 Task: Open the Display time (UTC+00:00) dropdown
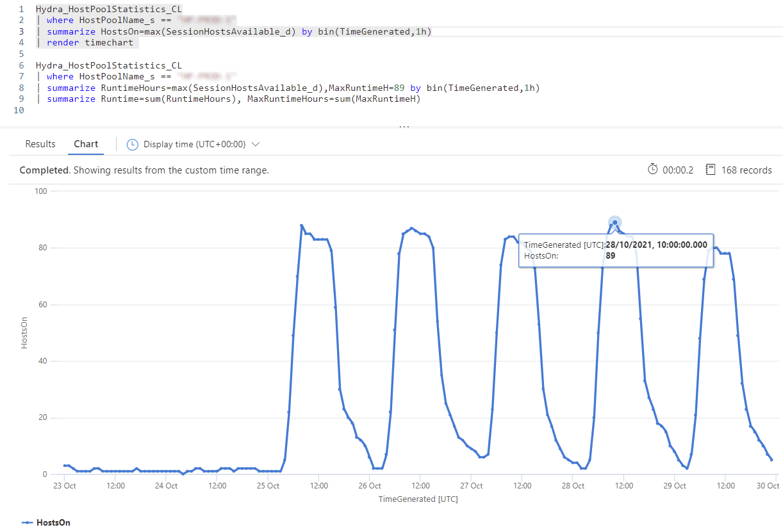tap(194, 145)
